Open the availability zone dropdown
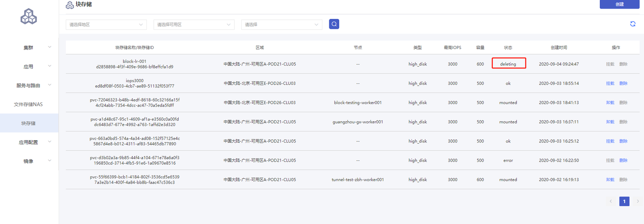The width and height of the screenshot is (644, 224). [x=194, y=25]
